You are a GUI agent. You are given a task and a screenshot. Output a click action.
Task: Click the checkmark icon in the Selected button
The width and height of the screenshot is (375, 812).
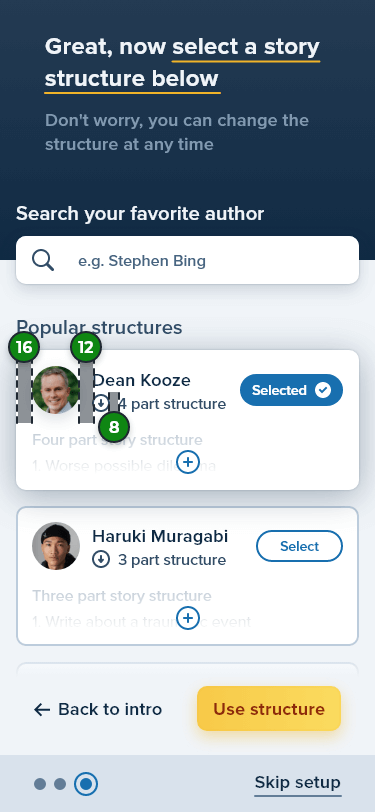[323, 390]
